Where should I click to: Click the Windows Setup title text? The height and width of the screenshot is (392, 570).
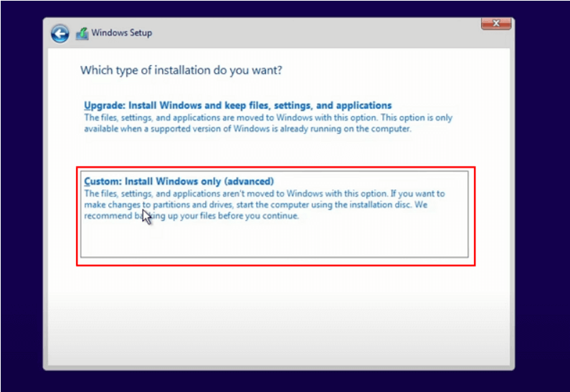pos(121,33)
